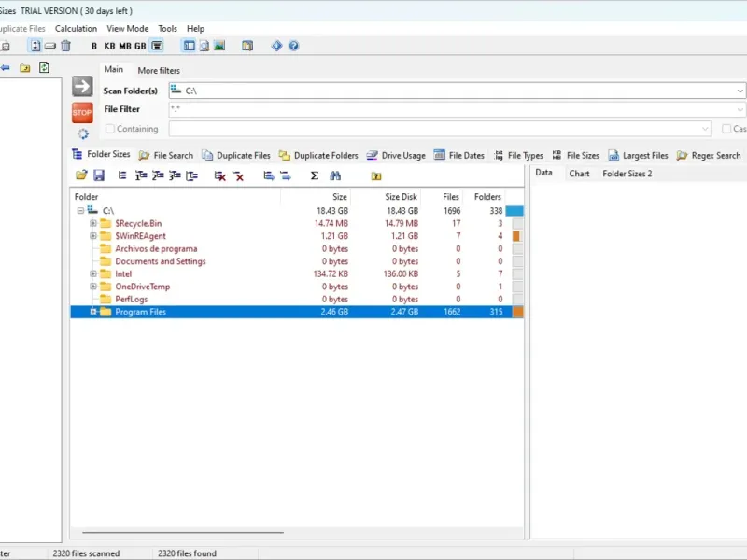Screen dimensions: 747x560
Task: Click the file preview magnifier icon
Action: (204, 46)
